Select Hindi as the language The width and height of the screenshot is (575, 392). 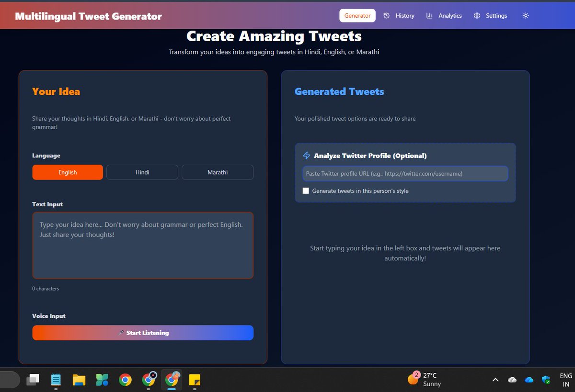pyautogui.click(x=142, y=172)
